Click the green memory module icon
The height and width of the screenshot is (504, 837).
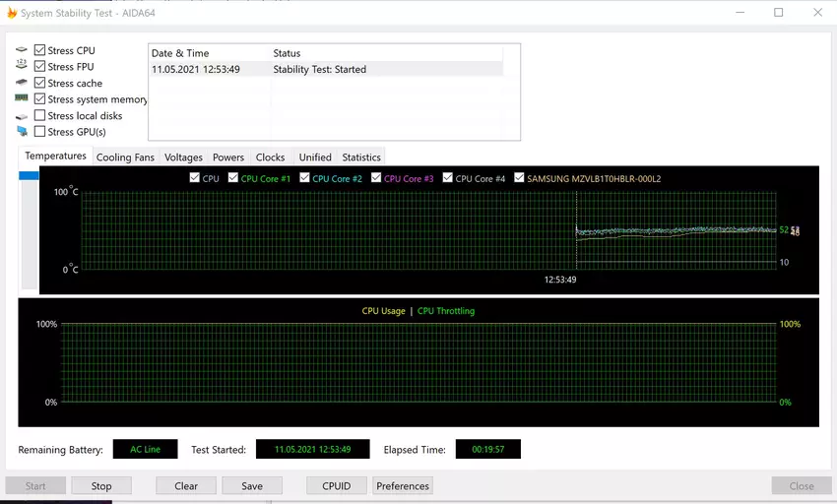pyautogui.click(x=22, y=98)
